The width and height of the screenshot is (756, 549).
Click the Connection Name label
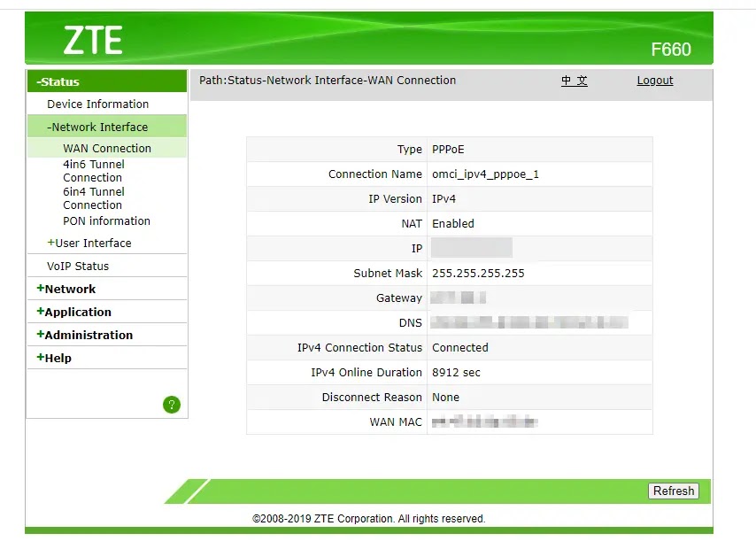(x=374, y=174)
